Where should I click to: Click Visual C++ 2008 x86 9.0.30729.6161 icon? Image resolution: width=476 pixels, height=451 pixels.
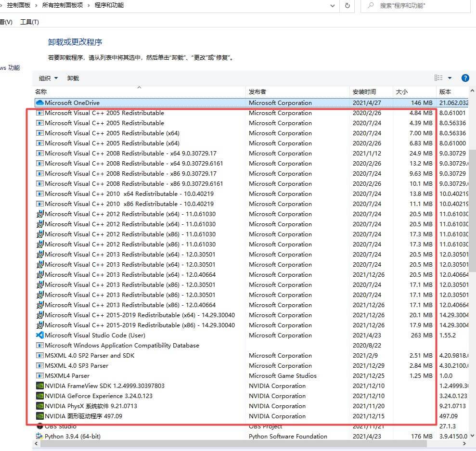(x=40, y=183)
